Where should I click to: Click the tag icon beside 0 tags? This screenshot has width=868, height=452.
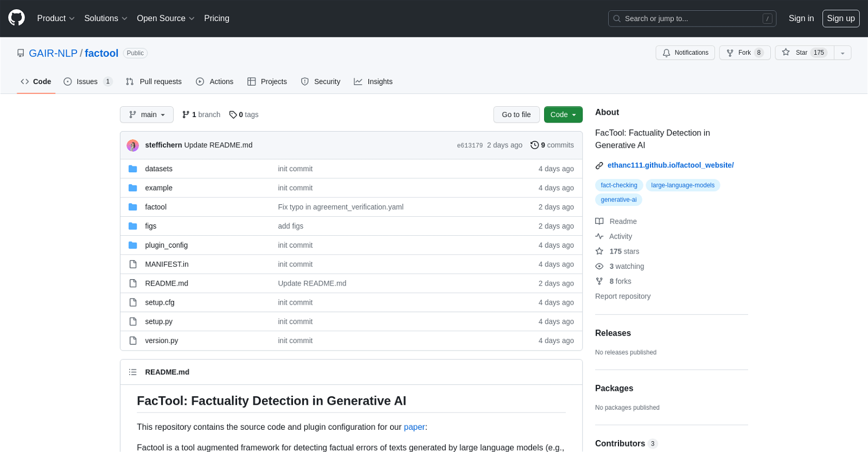(x=233, y=114)
